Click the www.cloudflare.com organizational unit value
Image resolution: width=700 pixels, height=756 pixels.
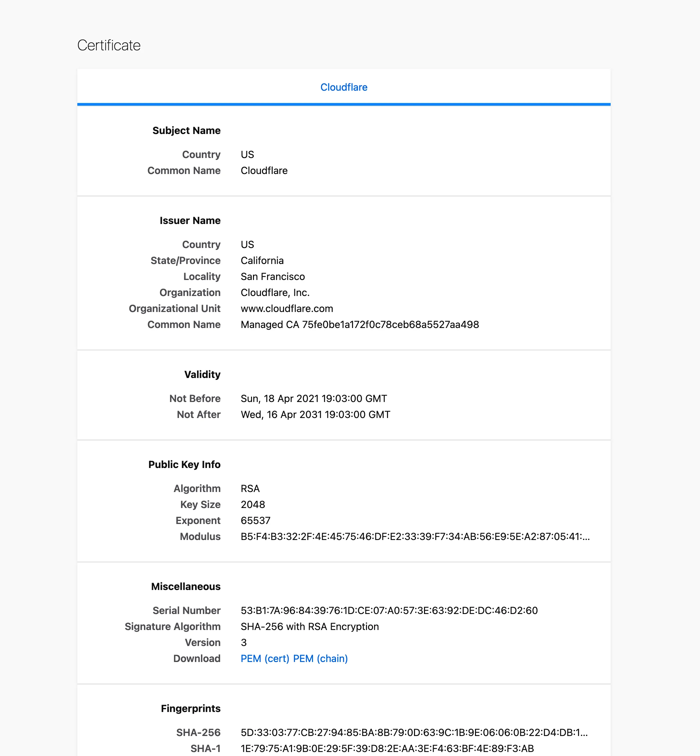(287, 309)
